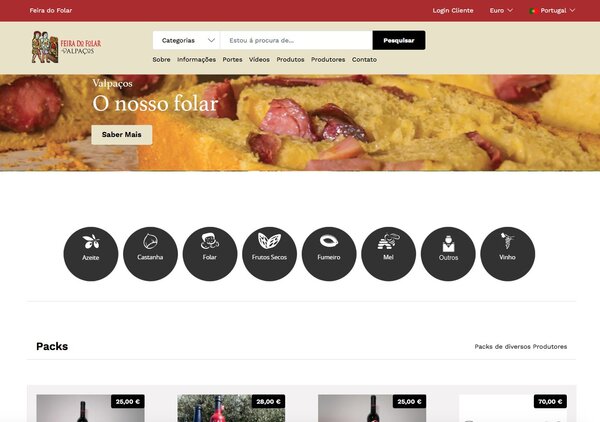Open the Produtos menu item
600x422 pixels.
click(x=290, y=60)
